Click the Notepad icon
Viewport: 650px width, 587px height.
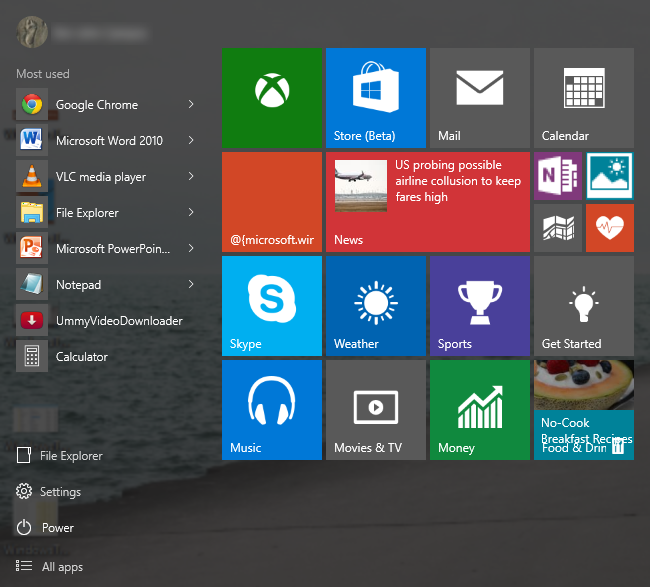(32, 284)
